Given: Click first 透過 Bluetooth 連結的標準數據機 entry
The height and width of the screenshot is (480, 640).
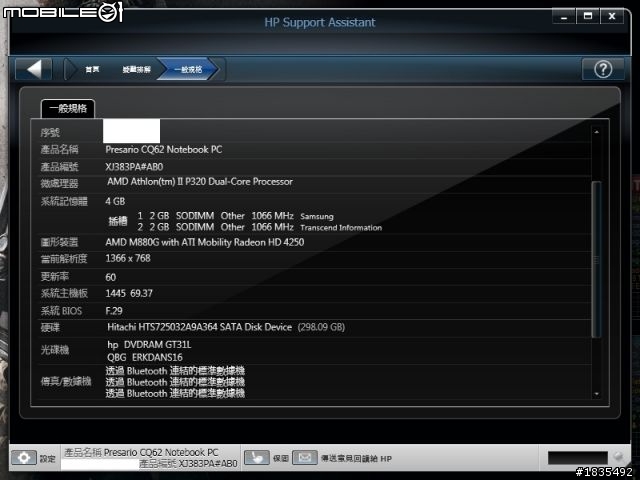Looking at the screenshot, I should [175, 371].
